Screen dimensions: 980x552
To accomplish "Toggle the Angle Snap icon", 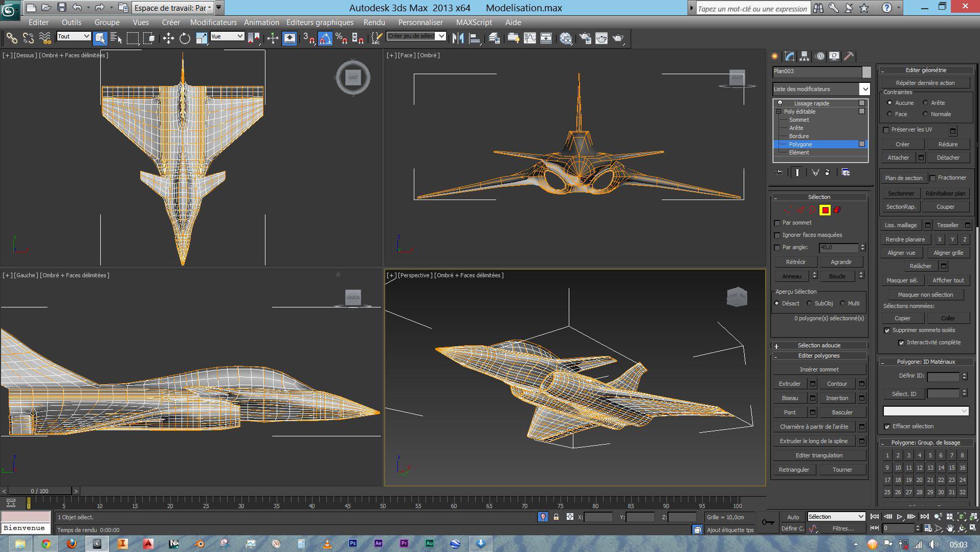I will (325, 38).
